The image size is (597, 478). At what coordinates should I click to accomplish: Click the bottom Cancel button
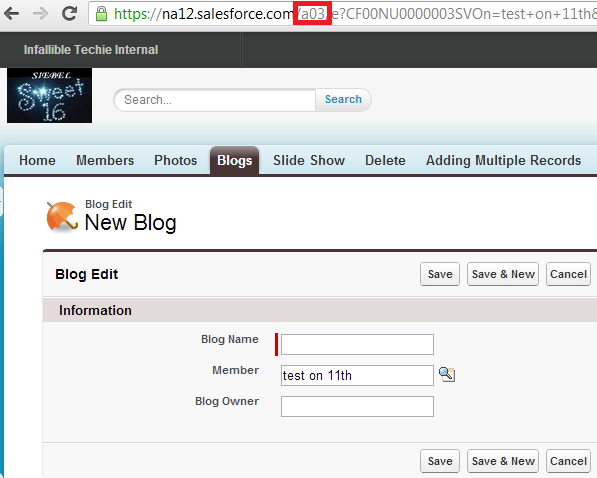pyautogui.click(x=568, y=461)
